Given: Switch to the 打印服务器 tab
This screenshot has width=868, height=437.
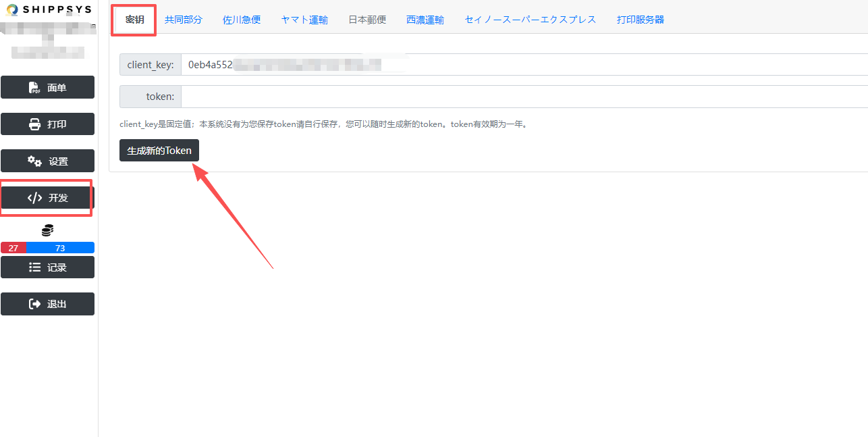Looking at the screenshot, I should pos(641,20).
